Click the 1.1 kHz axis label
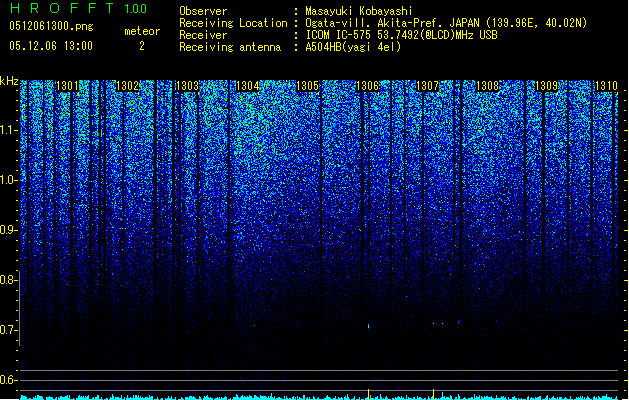The image size is (629, 400). coord(8,130)
